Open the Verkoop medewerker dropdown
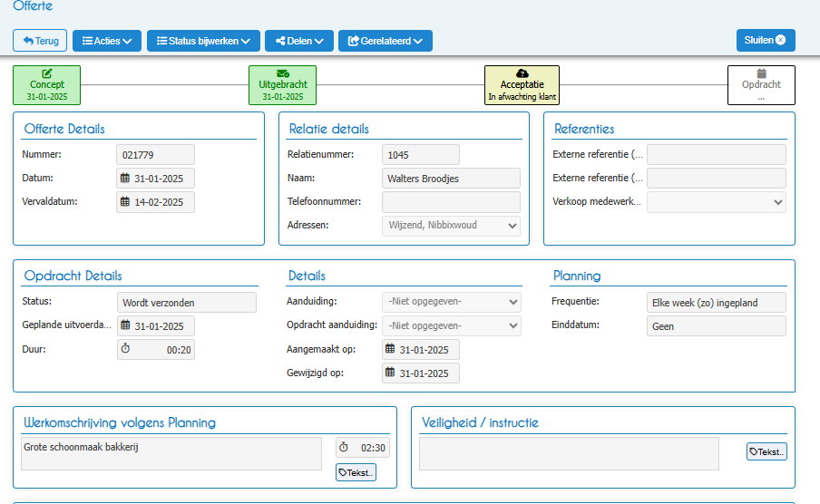Viewport: 820px width, 504px height. point(717,202)
